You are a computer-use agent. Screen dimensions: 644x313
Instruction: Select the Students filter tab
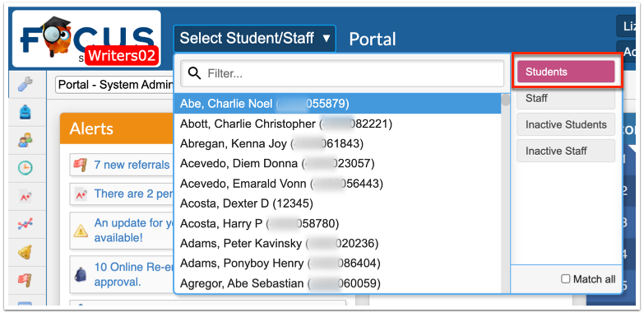(566, 72)
